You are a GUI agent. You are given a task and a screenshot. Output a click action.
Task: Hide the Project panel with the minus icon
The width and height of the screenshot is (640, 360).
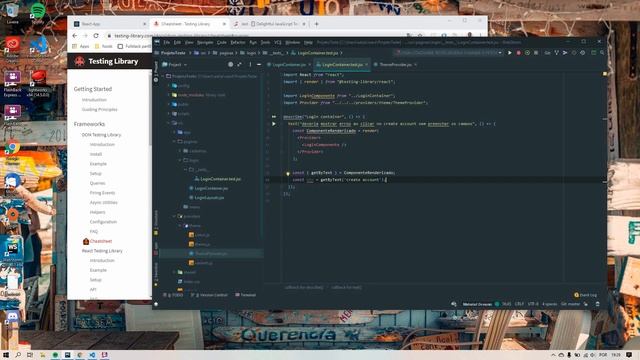tap(259, 64)
